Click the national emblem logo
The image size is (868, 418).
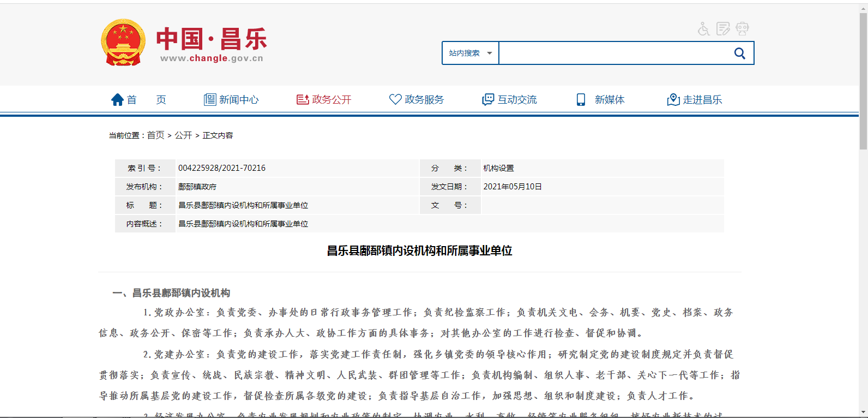123,43
